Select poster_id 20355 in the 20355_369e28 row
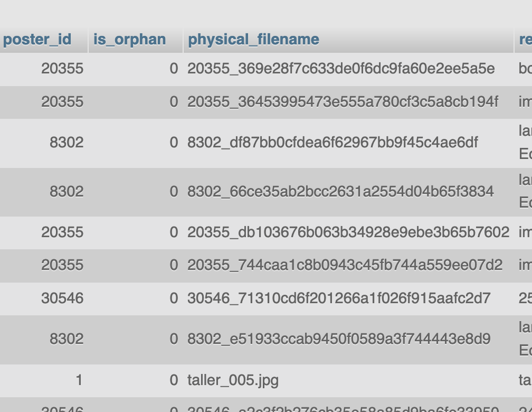Screen dimensions: 532x412 62,69
